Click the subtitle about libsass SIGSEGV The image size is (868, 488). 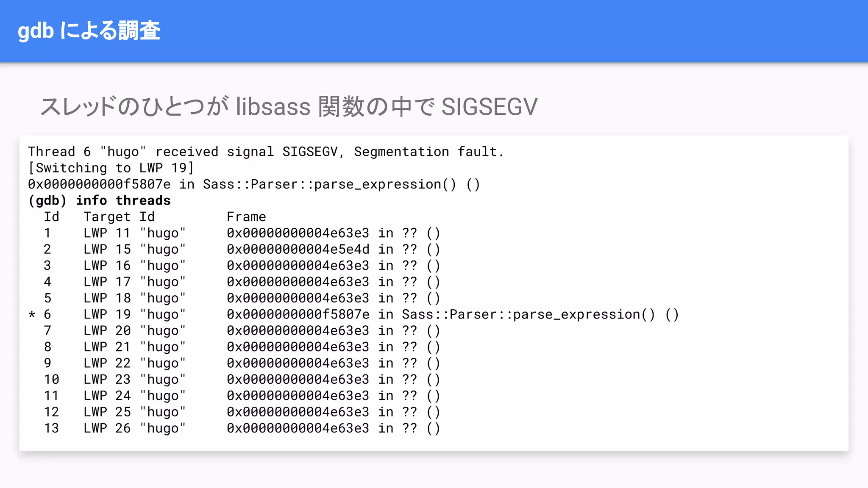(289, 106)
